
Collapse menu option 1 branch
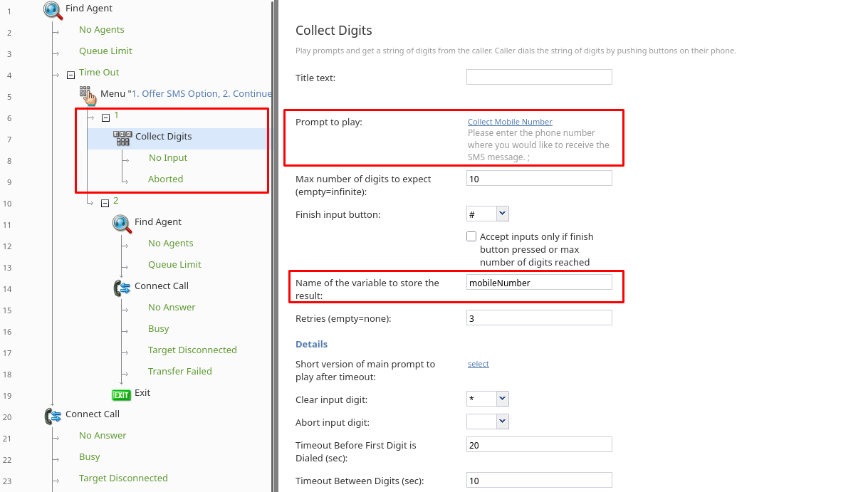coord(105,117)
